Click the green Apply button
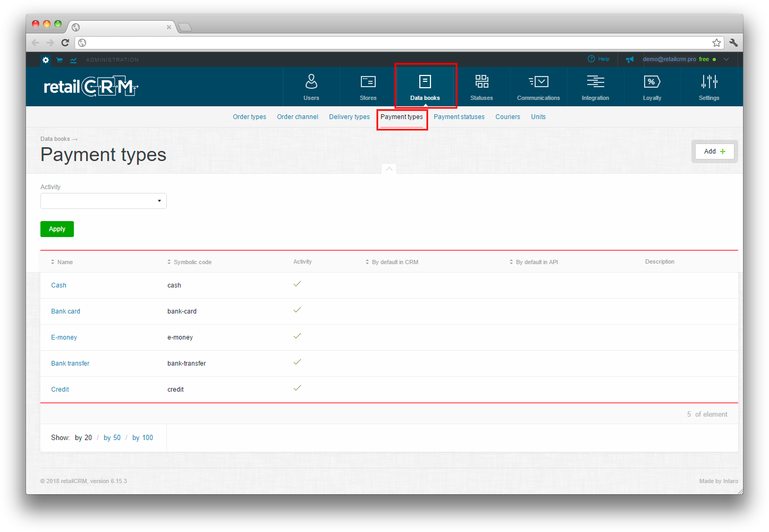Screen dimensions: 769x532 point(57,229)
